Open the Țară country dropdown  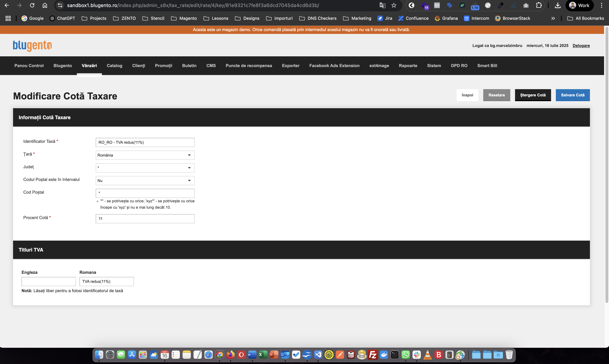coord(145,155)
